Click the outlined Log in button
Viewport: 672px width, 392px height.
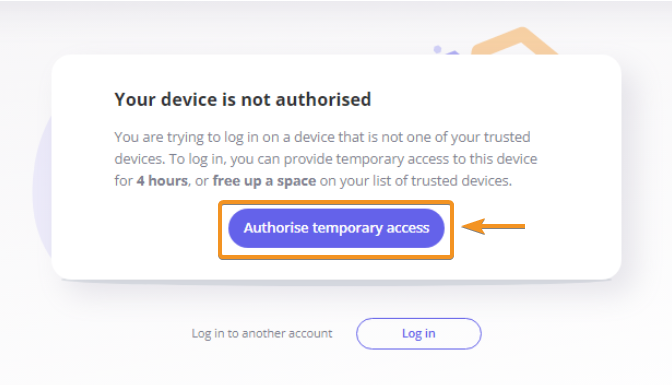pyautogui.click(x=418, y=334)
